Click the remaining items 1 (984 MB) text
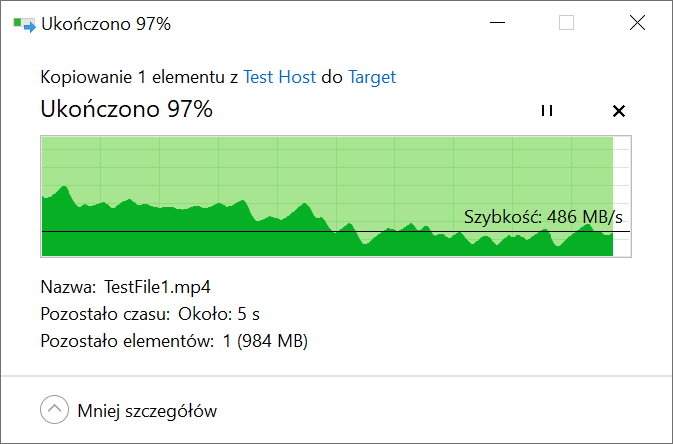This screenshot has width=673, height=444. point(265,341)
